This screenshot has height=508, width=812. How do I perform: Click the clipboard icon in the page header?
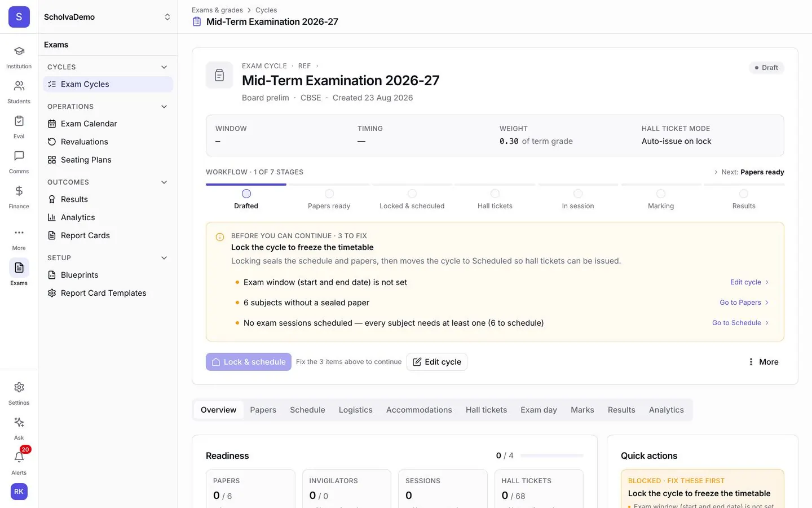click(197, 21)
